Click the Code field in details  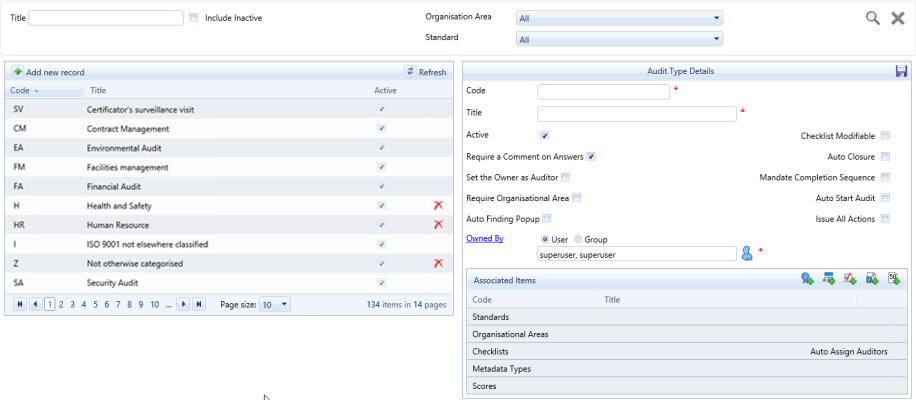pos(603,92)
